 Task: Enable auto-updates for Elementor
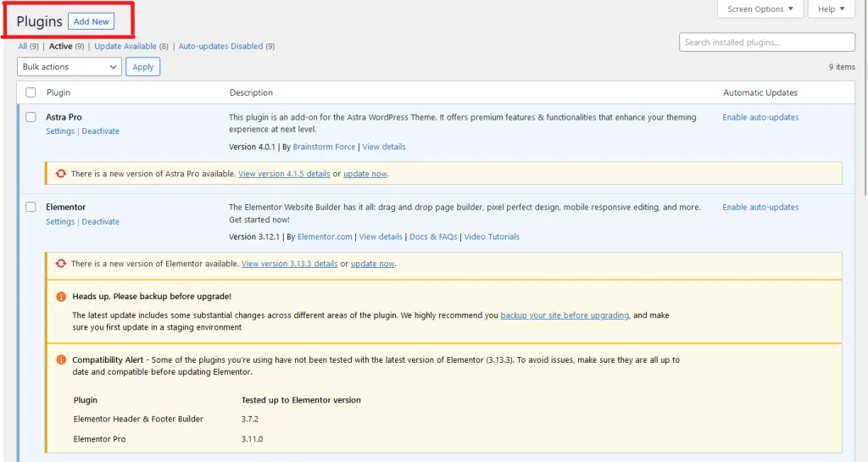coord(760,207)
